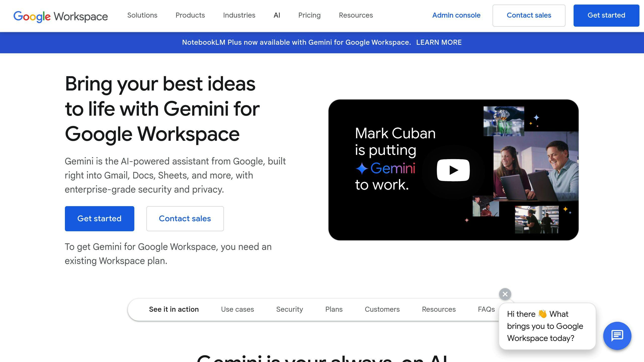Dismiss the chat greeting with the X icon
This screenshot has width=644, height=362.
tap(505, 294)
